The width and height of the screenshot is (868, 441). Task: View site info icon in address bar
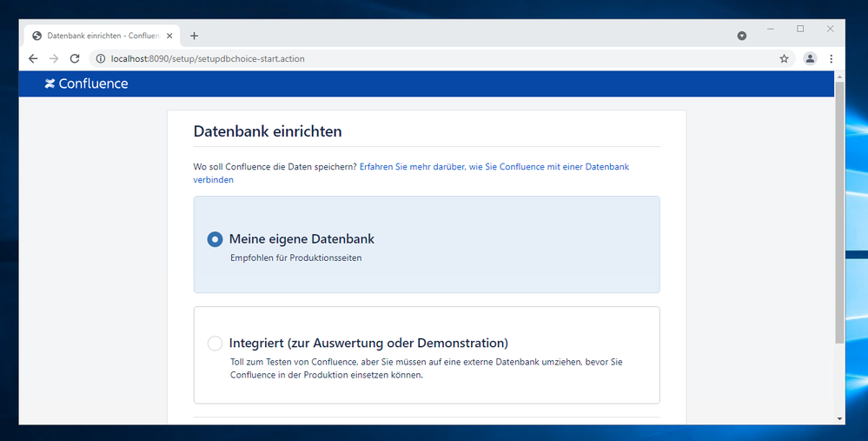[101, 59]
